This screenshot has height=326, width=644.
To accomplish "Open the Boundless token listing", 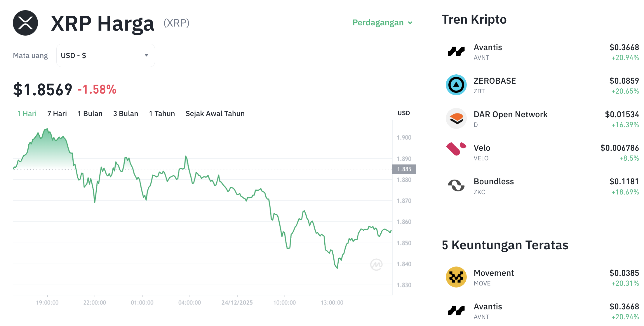I will tap(493, 181).
